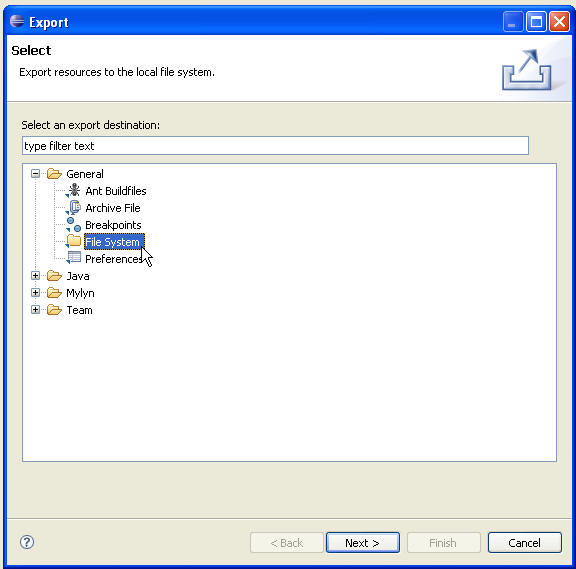The width and height of the screenshot is (576, 569).
Task: Select the Ant Buildfiles entry
Action: coord(116,191)
